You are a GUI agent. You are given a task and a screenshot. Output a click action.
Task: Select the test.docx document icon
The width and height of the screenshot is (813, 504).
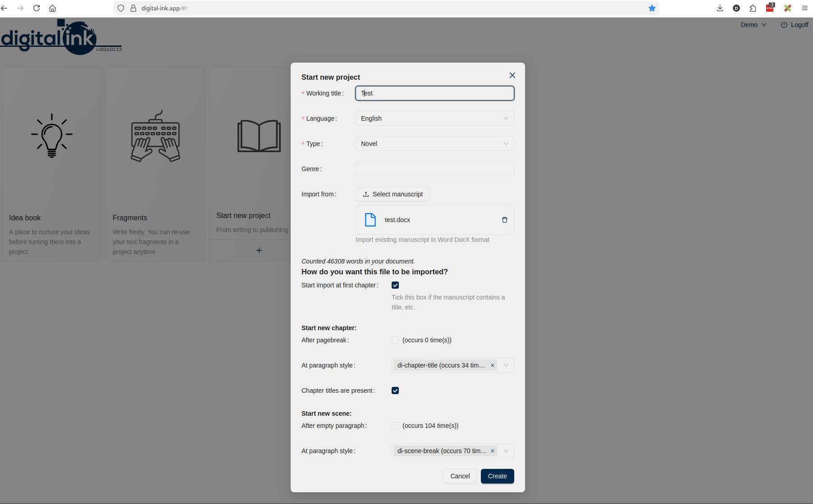(370, 220)
